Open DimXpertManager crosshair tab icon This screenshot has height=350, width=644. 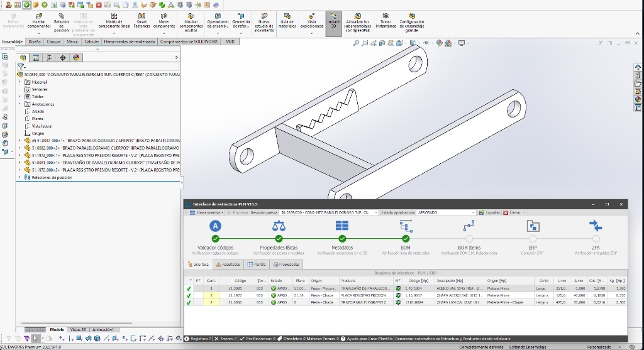coord(62,58)
